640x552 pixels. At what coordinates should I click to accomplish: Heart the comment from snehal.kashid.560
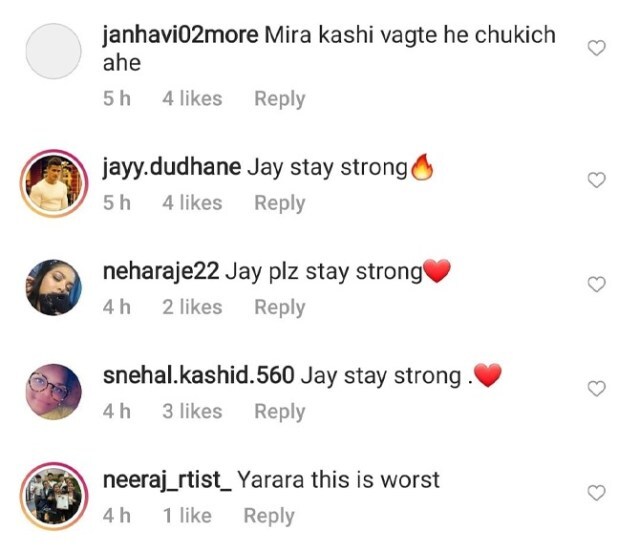coord(596,388)
